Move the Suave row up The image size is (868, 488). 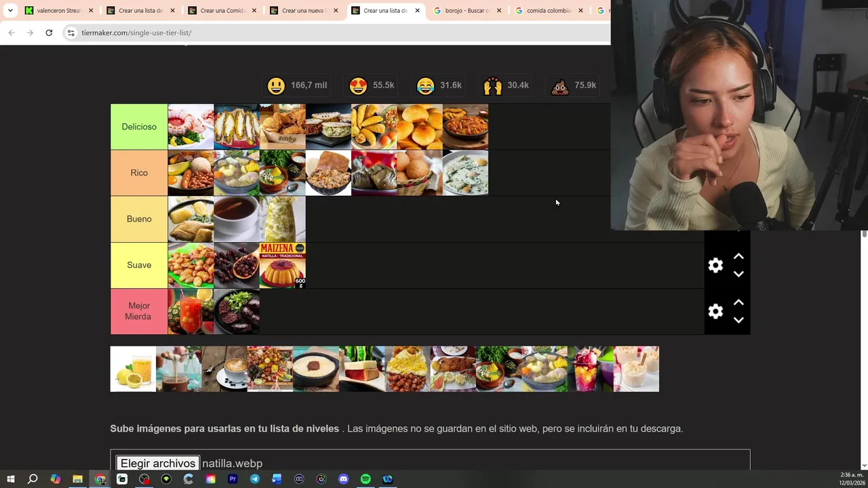(738, 257)
